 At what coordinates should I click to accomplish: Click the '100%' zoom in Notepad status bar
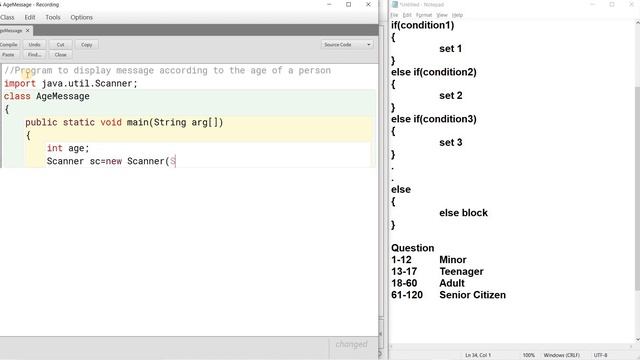(529, 355)
